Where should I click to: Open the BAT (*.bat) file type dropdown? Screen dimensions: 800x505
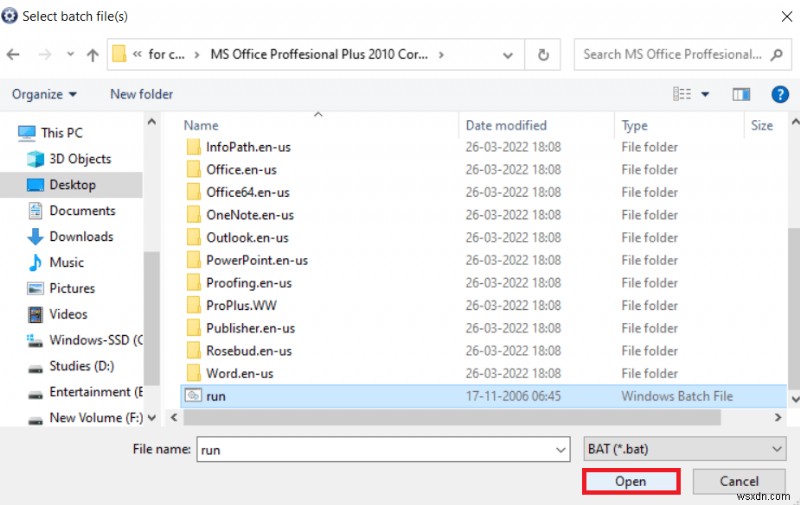(684, 449)
